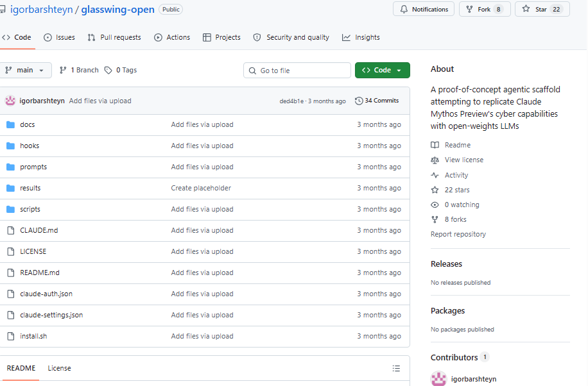
Task: Open the README outline list icon
Action: [396, 369]
